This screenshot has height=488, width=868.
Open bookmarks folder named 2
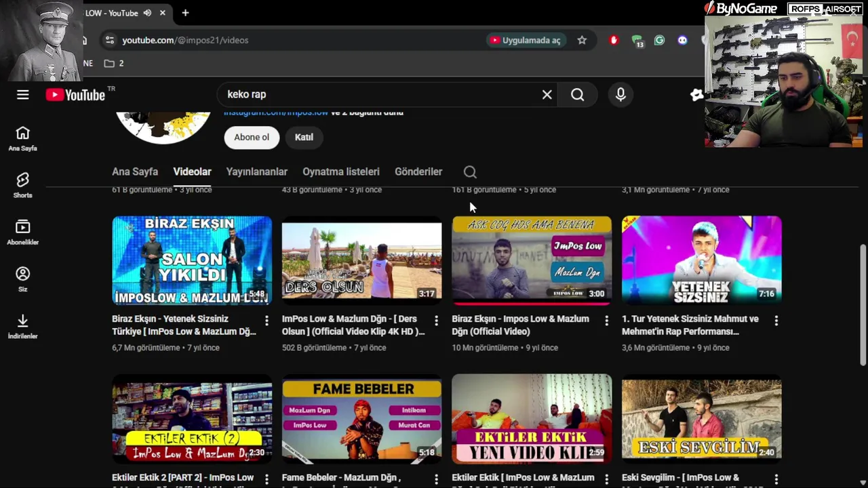pos(114,63)
